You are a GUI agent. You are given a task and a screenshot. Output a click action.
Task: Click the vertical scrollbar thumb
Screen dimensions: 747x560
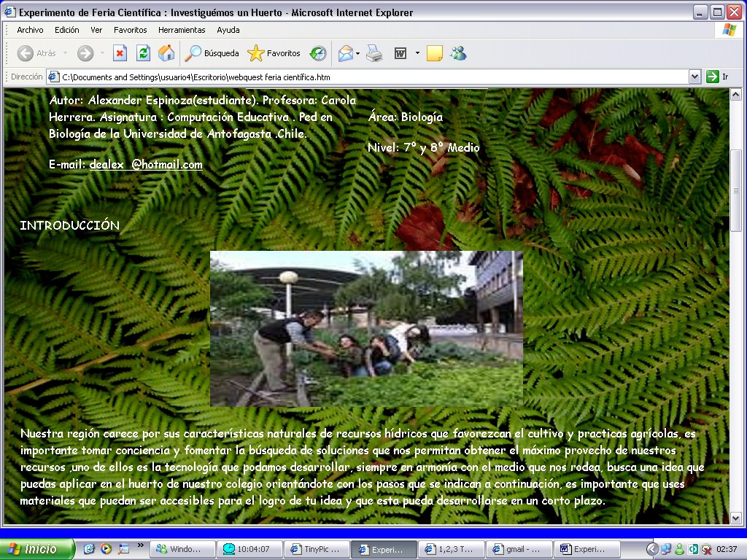pyautogui.click(x=735, y=190)
